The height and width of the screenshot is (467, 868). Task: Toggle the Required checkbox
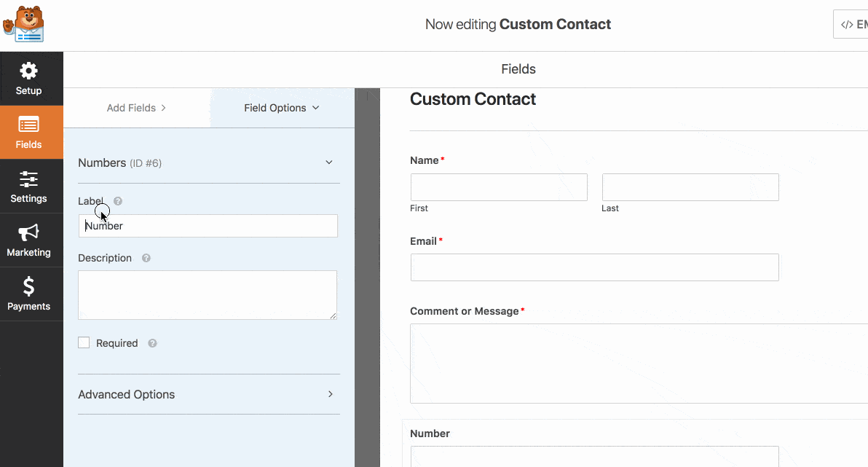coord(84,343)
